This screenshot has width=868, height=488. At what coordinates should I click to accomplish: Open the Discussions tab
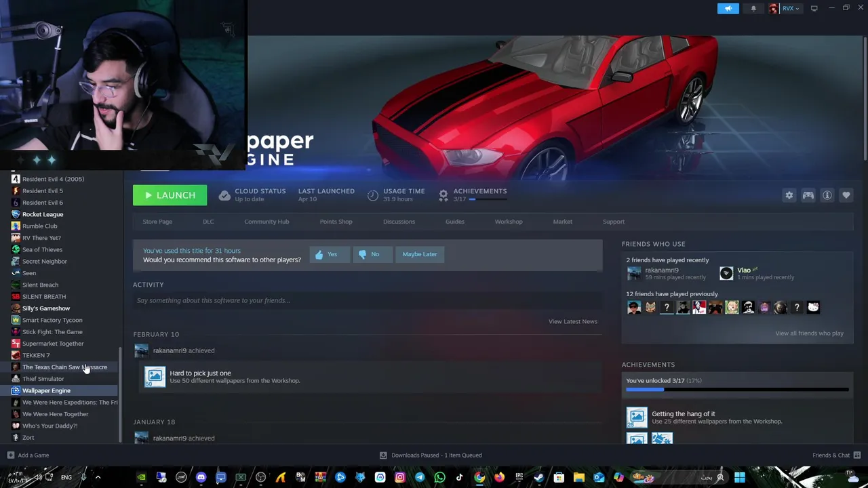[x=399, y=222]
